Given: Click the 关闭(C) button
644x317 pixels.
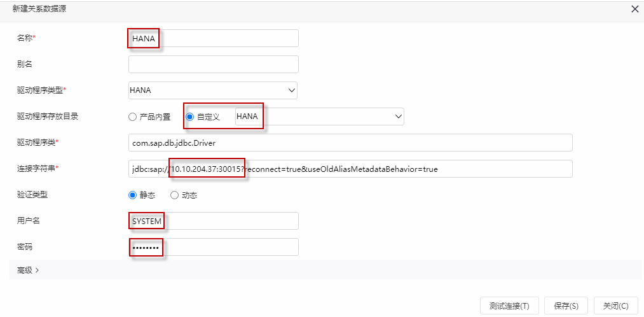Looking at the screenshot, I should click(615, 306).
